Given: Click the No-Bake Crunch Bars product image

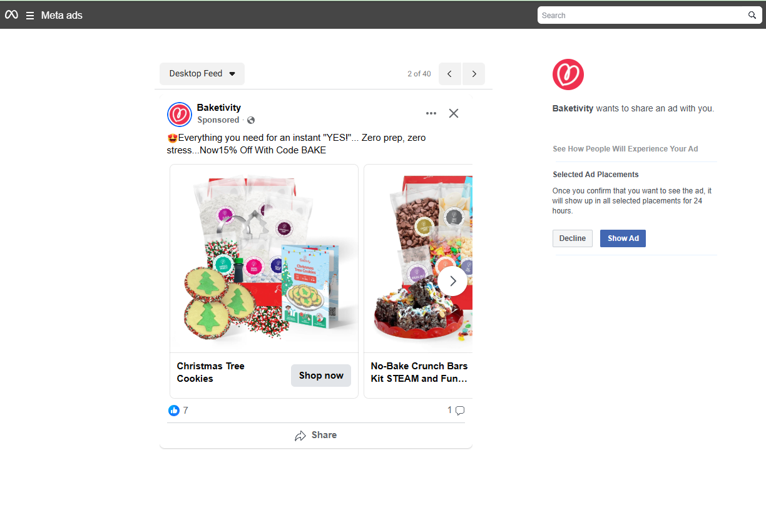Looking at the screenshot, I should [x=418, y=258].
